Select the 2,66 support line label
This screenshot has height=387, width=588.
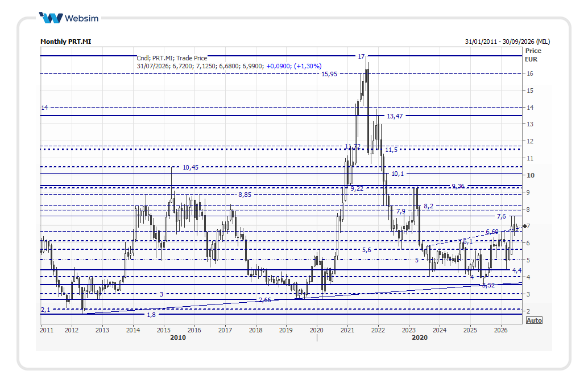coord(265,300)
